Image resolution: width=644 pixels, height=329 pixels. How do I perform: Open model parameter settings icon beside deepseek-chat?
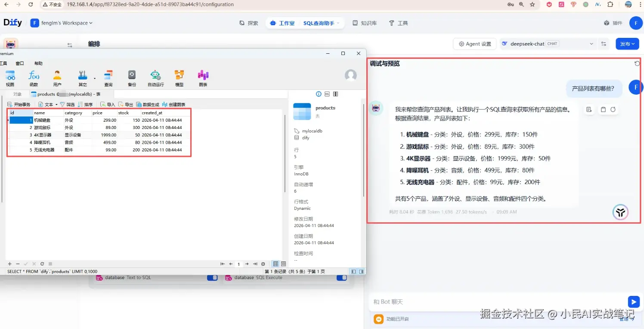[604, 44]
